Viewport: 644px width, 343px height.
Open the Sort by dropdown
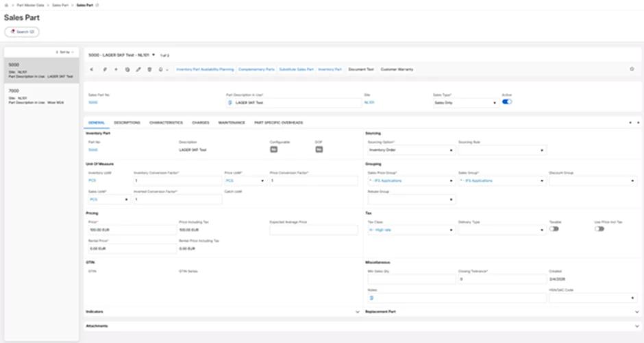tap(65, 52)
